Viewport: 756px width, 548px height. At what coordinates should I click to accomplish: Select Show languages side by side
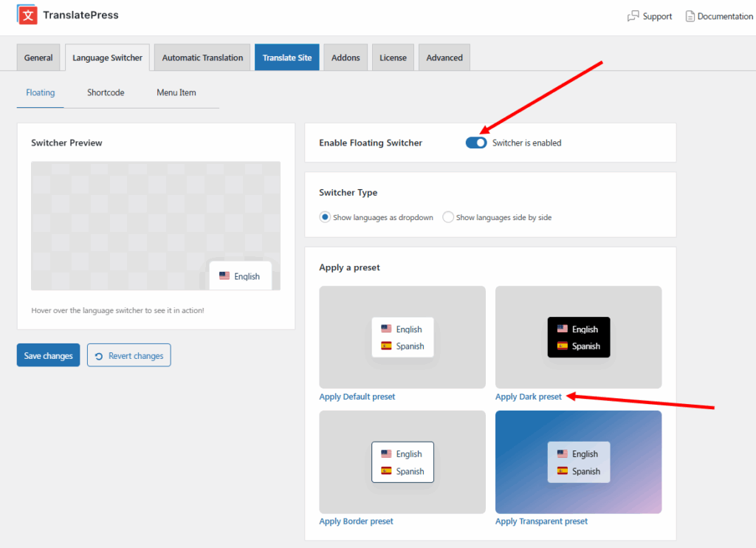coord(448,218)
